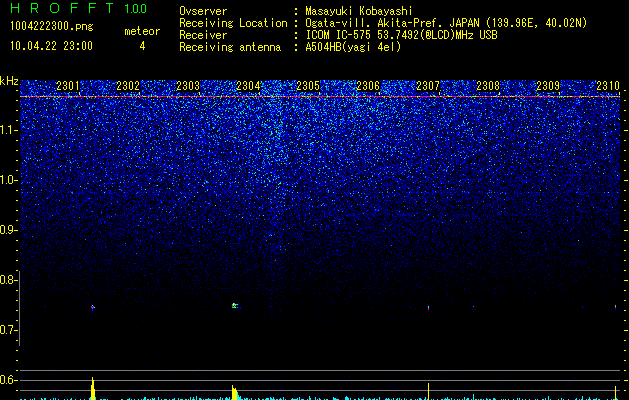
Task: Click the 0.8 kHz axis label
Action: point(8,280)
